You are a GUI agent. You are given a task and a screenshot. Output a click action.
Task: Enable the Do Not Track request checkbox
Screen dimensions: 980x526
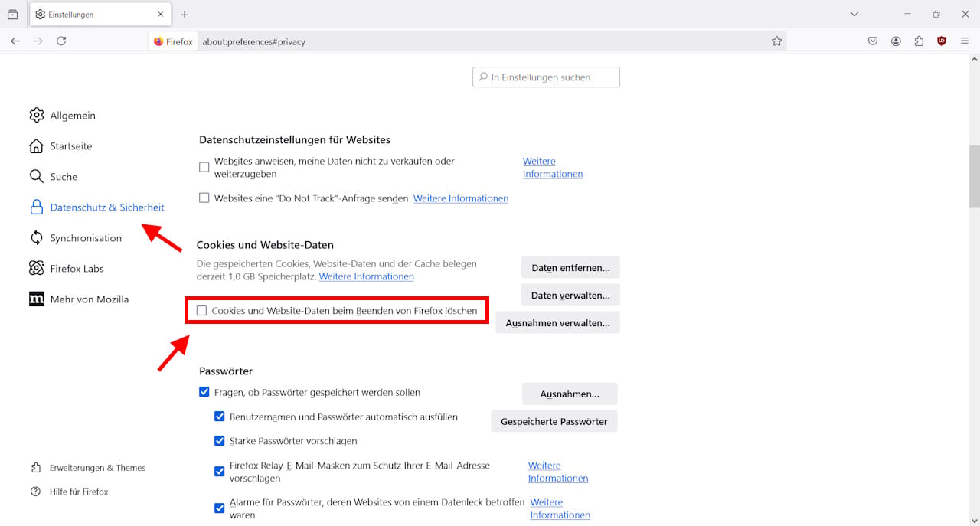coord(204,198)
